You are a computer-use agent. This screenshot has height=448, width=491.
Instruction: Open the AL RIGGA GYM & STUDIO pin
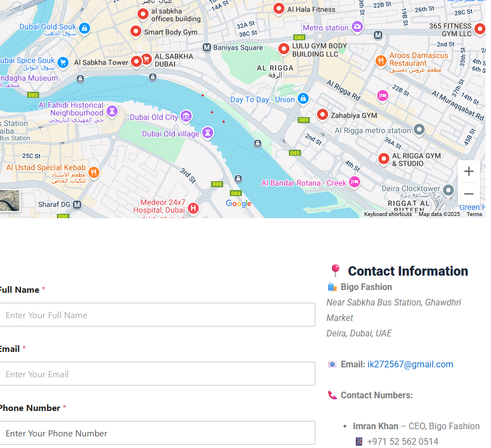tap(384, 159)
